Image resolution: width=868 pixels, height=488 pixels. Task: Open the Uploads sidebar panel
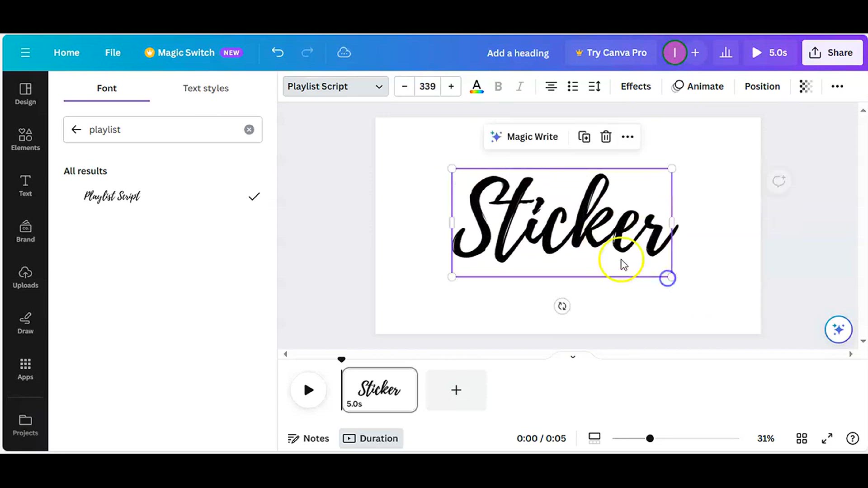pyautogui.click(x=25, y=277)
